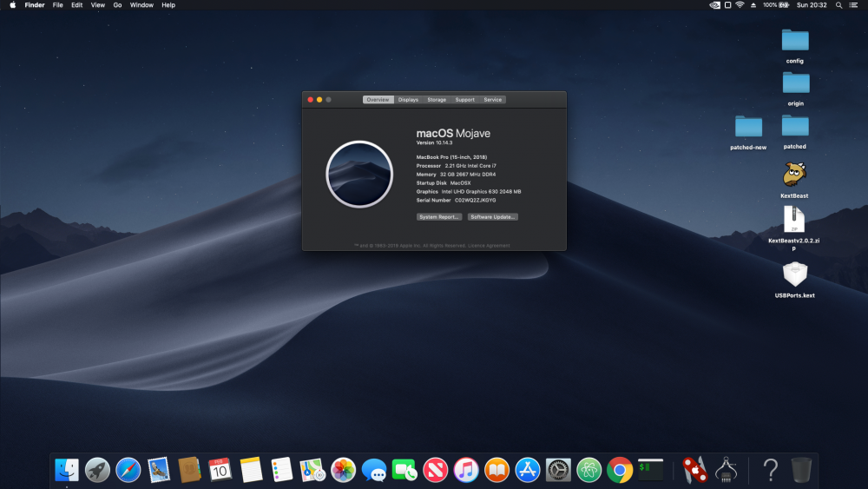Open the Window menu
Screen dimensions: 868x489
141,5
